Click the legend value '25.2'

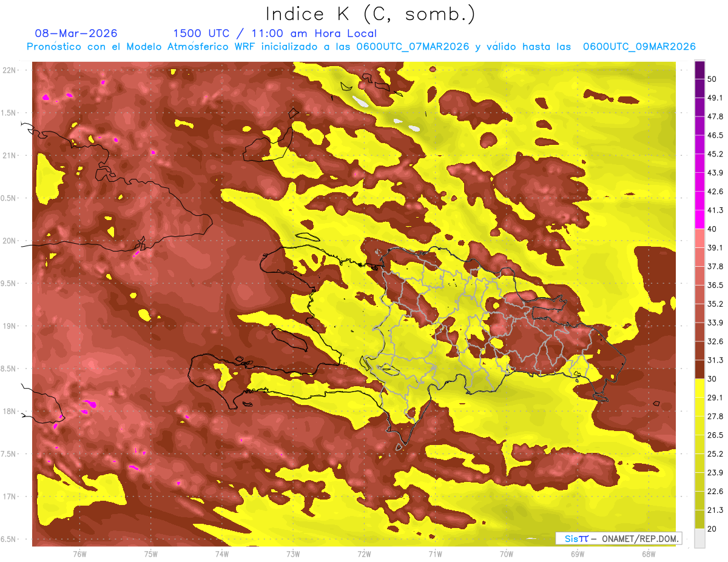click(x=715, y=453)
